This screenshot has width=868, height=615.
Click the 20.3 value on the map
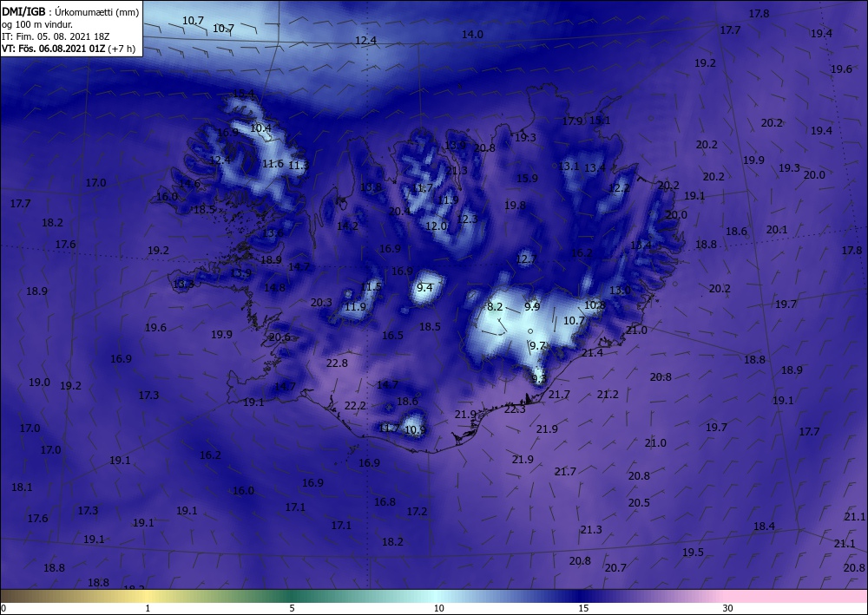click(321, 303)
